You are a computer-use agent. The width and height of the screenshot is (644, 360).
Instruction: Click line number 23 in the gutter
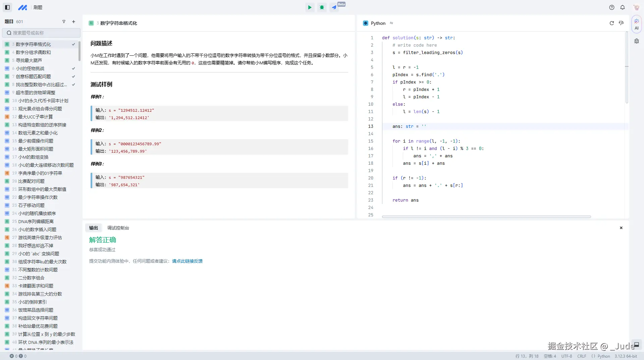tap(371, 200)
